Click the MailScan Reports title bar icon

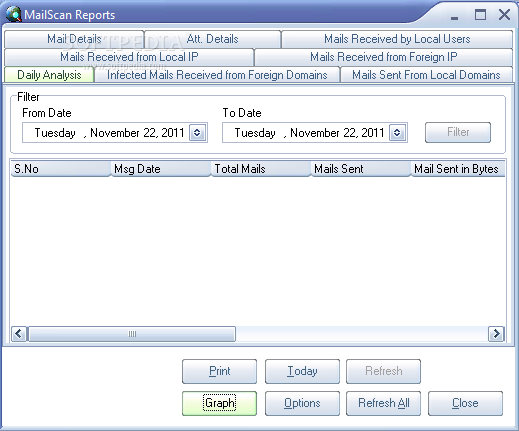tap(13, 14)
